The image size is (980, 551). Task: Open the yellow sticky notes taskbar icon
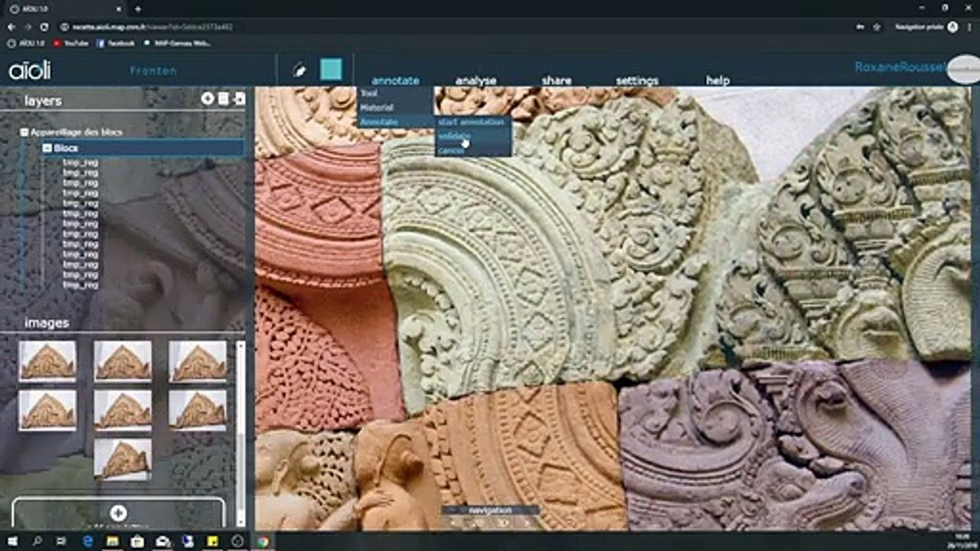click(x=212, y=541)
